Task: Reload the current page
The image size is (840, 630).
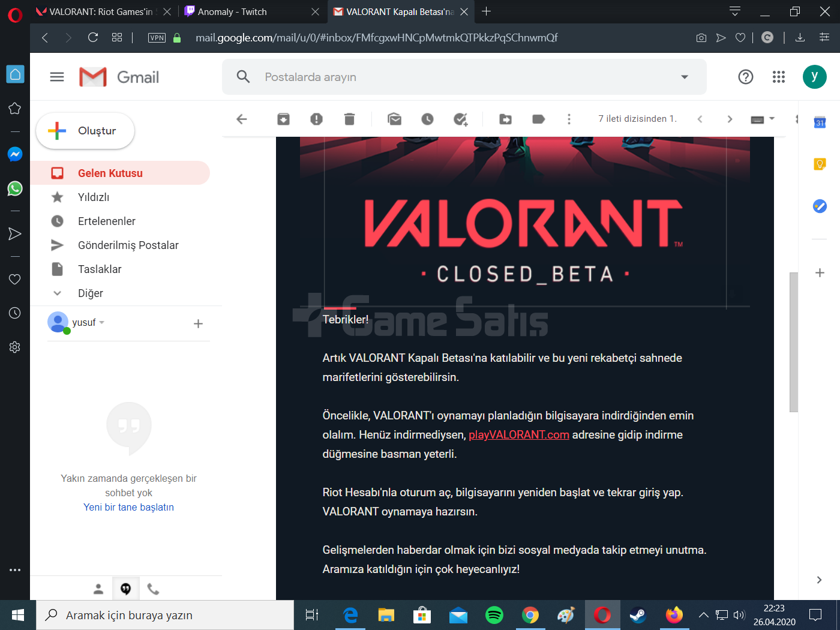Action: click(x=93, y=38)
